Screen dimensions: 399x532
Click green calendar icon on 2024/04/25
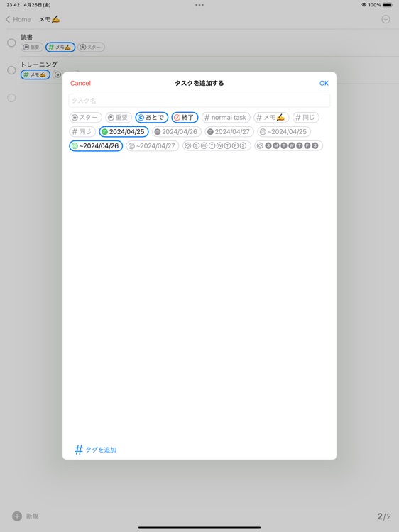pos(104,132)
